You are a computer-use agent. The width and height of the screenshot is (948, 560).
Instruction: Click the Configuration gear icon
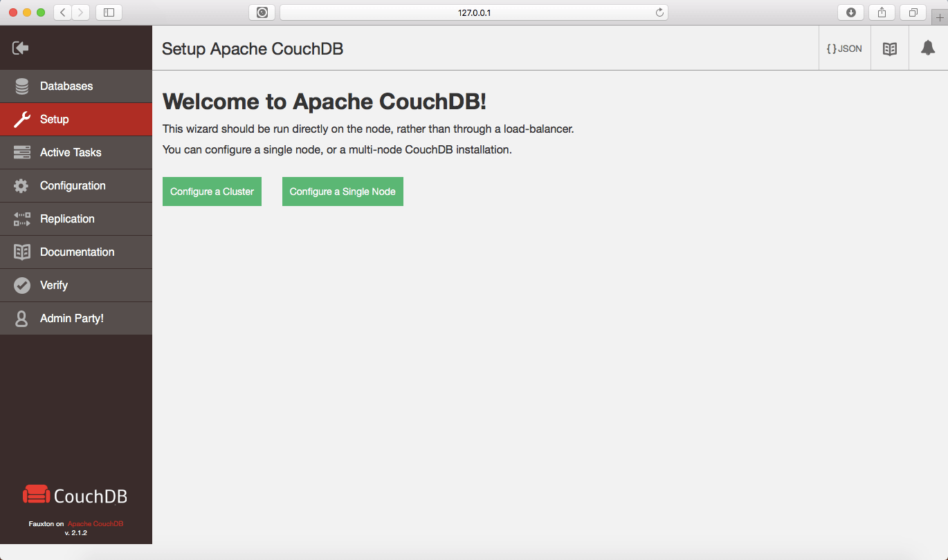22,186
